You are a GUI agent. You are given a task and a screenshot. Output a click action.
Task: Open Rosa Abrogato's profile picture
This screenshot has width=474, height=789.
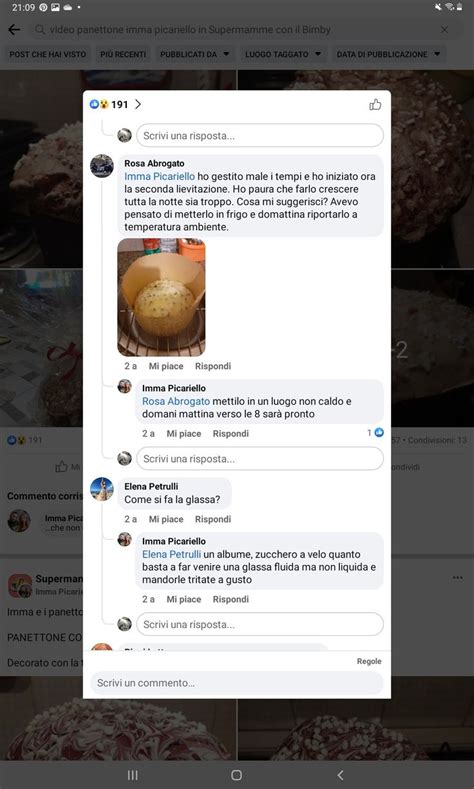102,166
